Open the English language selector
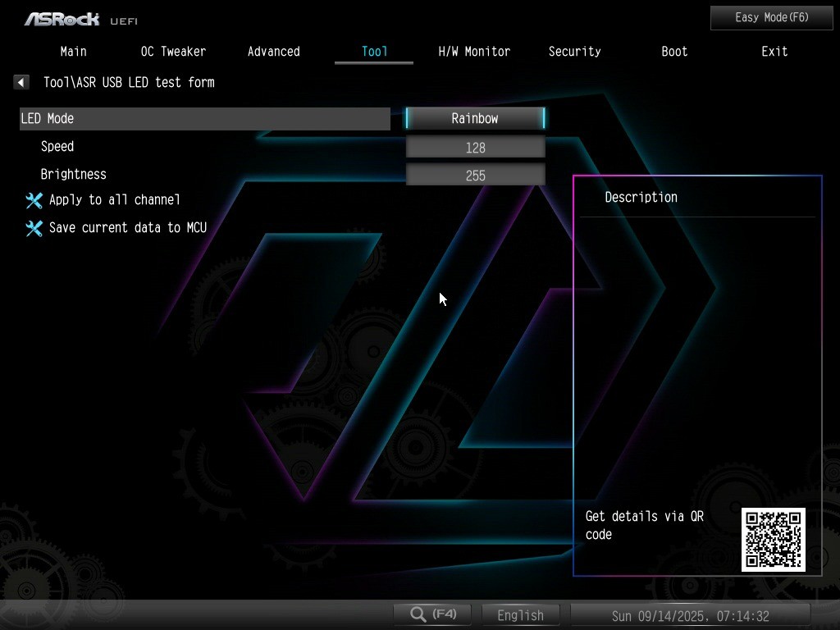The image size is (840, 630). [520, 615]
